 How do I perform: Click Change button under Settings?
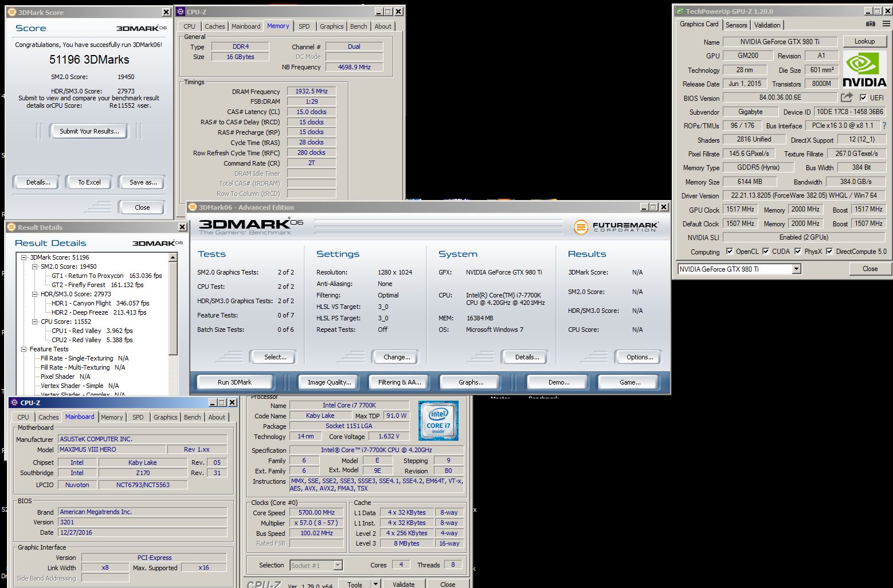point(397,357)
